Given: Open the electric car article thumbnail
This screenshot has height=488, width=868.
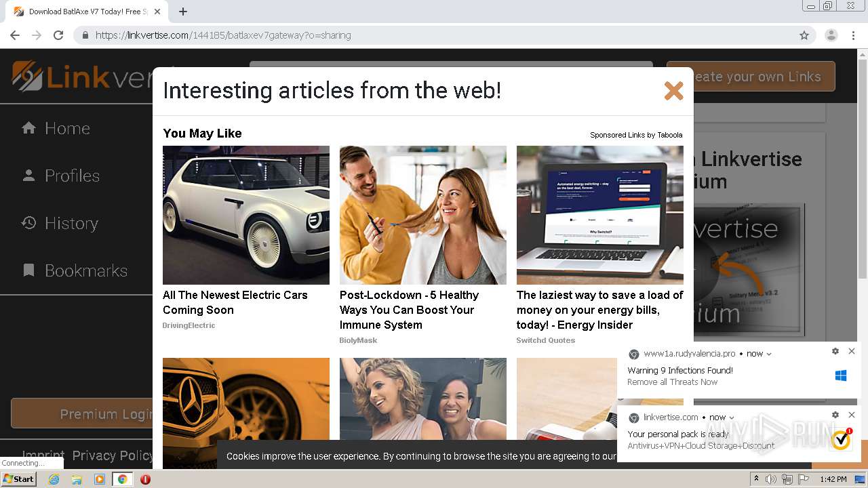Looking at the screenshot, I should [x=246, y=215].
